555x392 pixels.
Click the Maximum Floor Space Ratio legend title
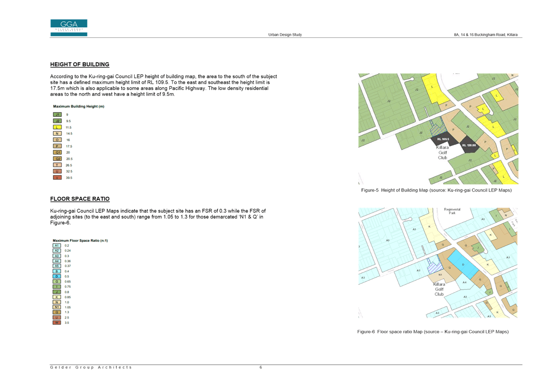tap(80, 241)
